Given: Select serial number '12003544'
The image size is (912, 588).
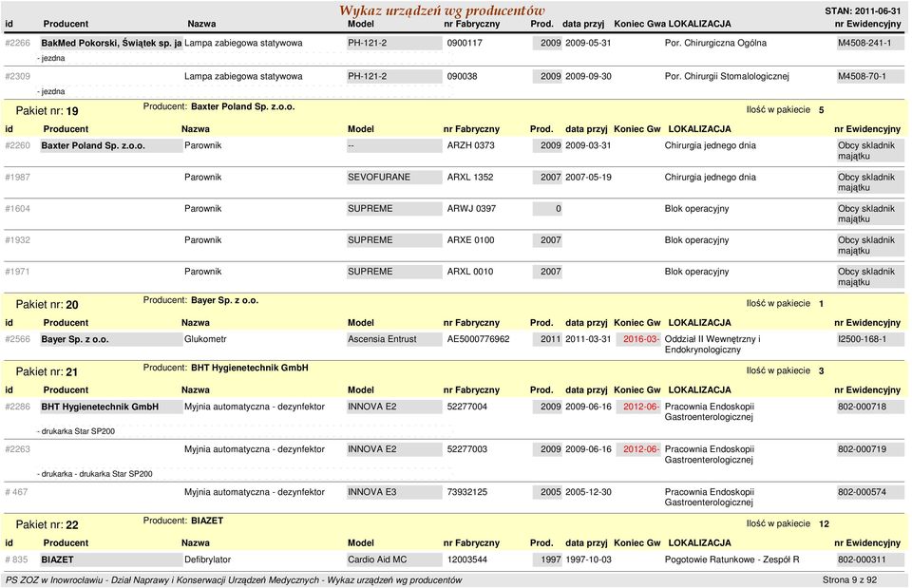Looking at the screenshot, I should (x=466, y=560).
